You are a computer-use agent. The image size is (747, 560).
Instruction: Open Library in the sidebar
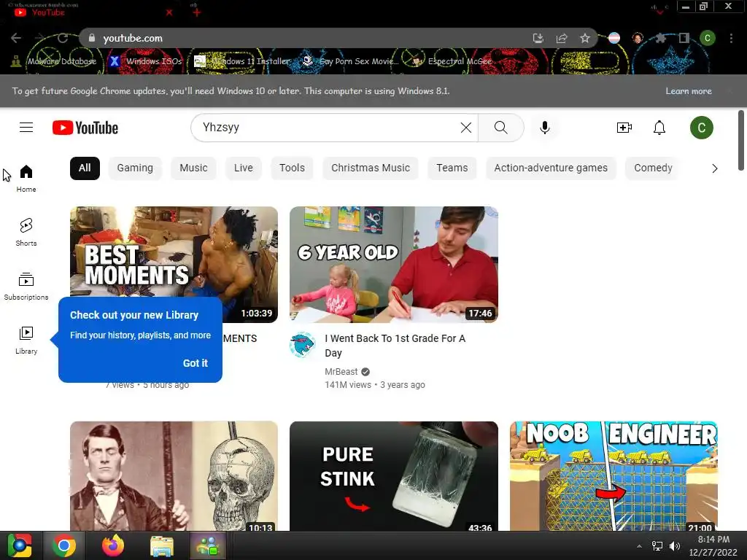click(x=26, y=340)
